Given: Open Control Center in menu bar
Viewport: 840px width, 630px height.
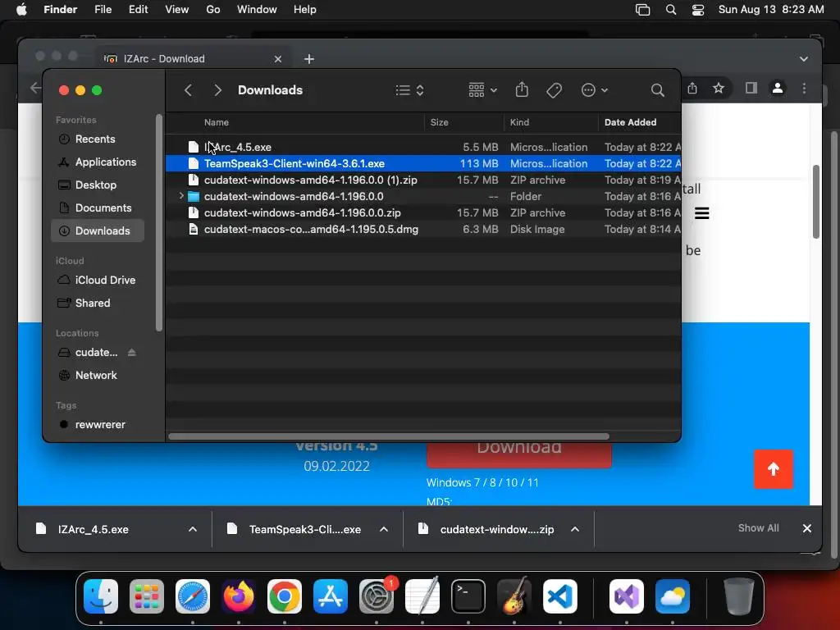Looking at the screenshot, I should 698,10.
